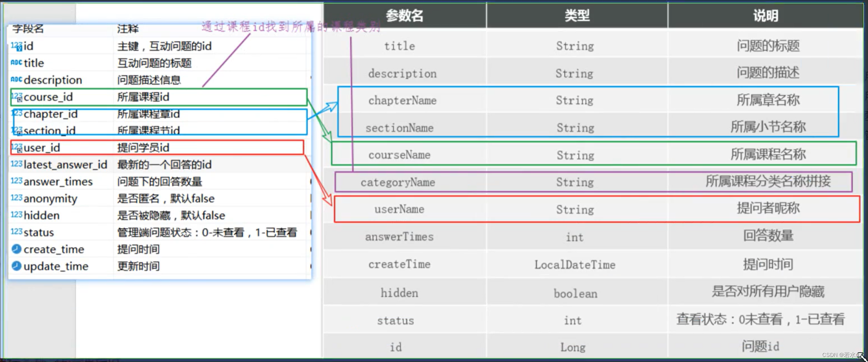Select description 回答数量
The width and height of the screenshot is (868, 362).
768,235
